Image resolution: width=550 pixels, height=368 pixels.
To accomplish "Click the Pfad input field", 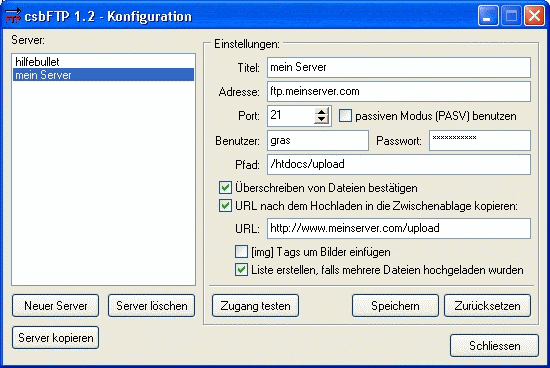I will [x=399, y=165].
